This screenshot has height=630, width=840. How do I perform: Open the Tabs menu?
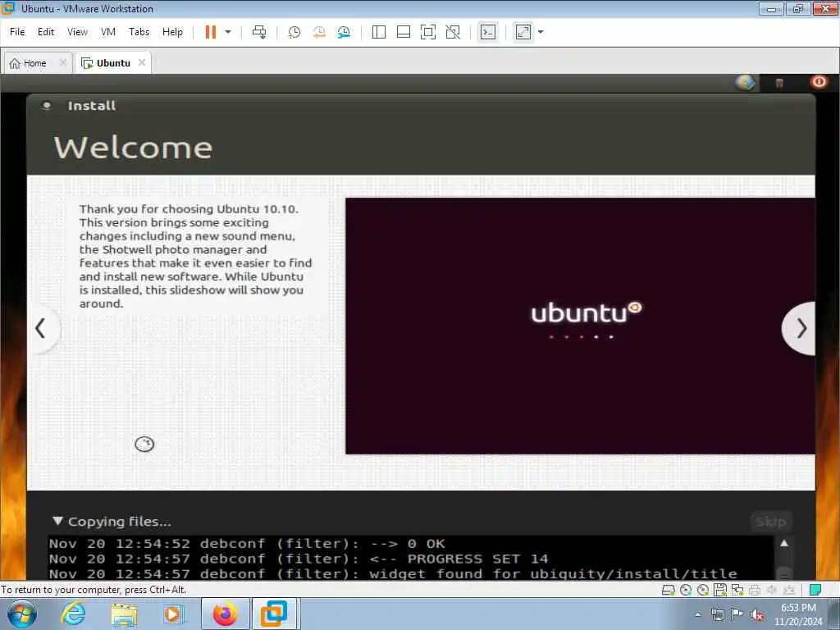139,32
